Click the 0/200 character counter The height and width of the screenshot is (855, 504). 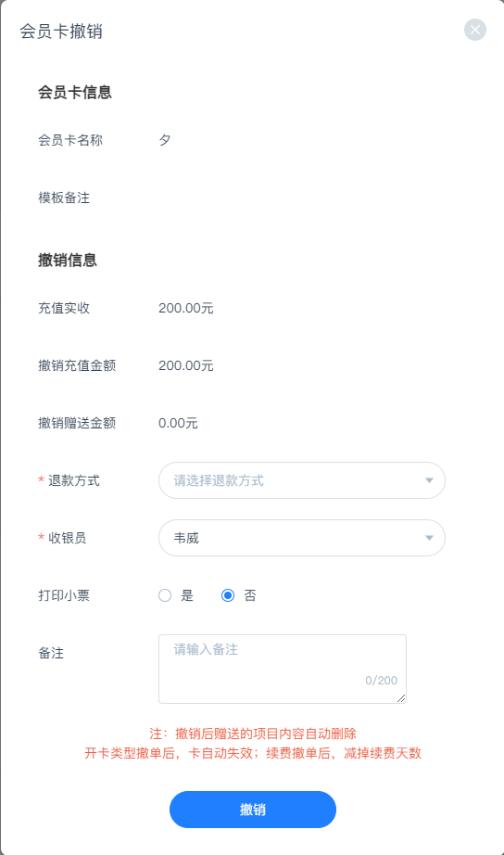(x=382, y=681)
